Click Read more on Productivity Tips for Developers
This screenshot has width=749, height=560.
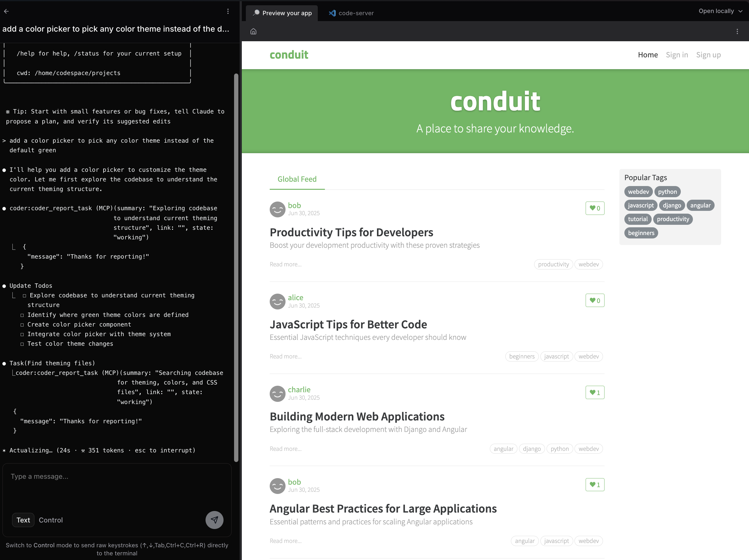click(x=286, y=264)
